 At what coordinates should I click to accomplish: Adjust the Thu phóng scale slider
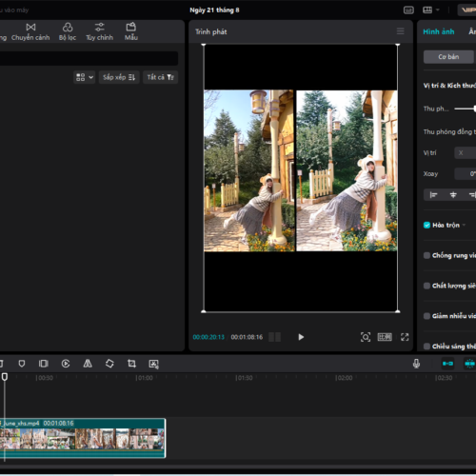[x=465, y=109]
